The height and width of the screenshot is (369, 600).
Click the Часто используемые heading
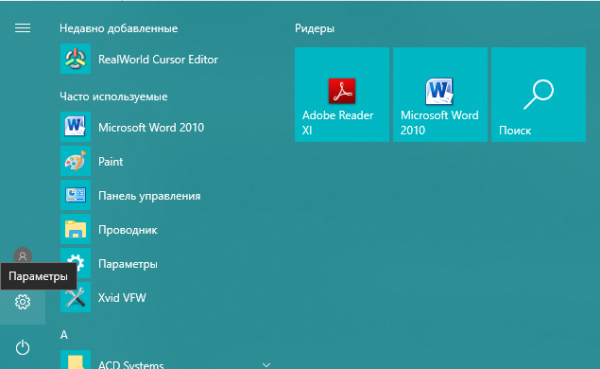(113, 96)
